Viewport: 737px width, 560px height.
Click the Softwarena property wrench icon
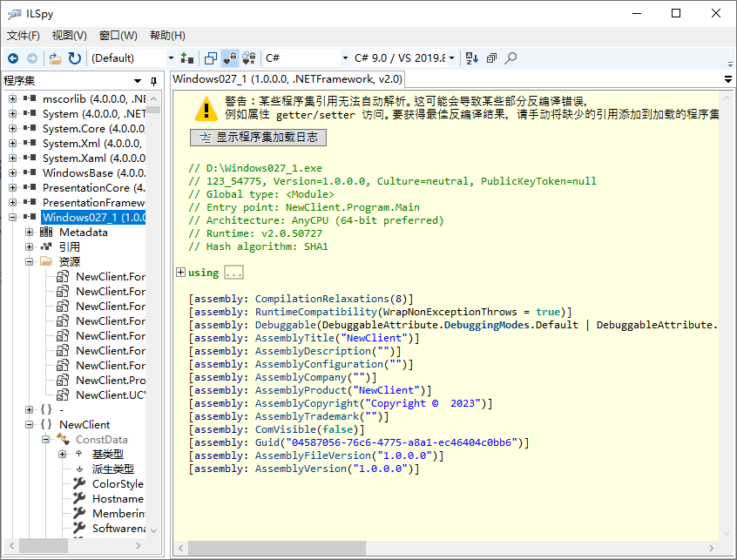tap(79, 528)
